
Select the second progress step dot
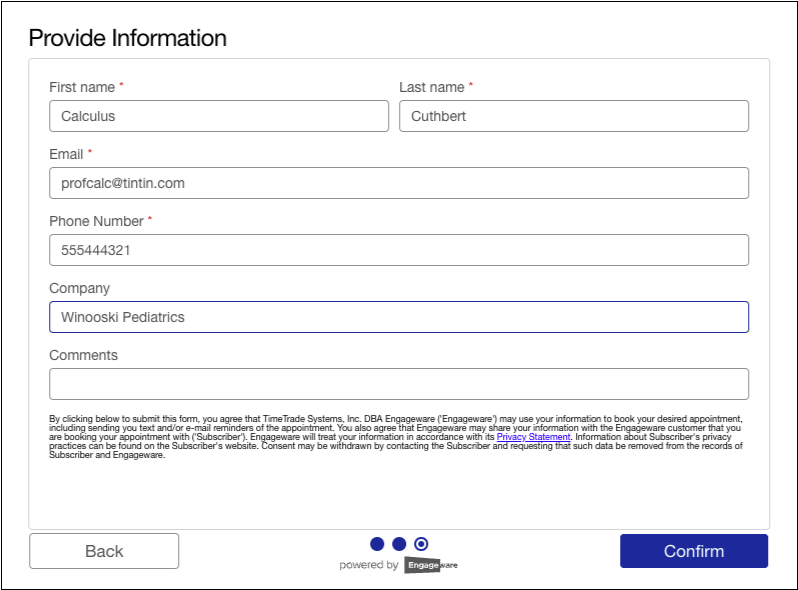pos(399,544)
